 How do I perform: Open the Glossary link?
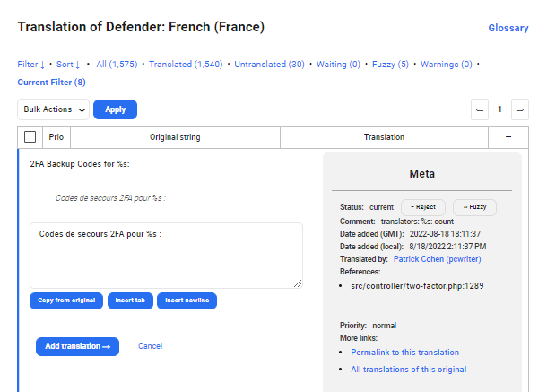tap(508, 28)
